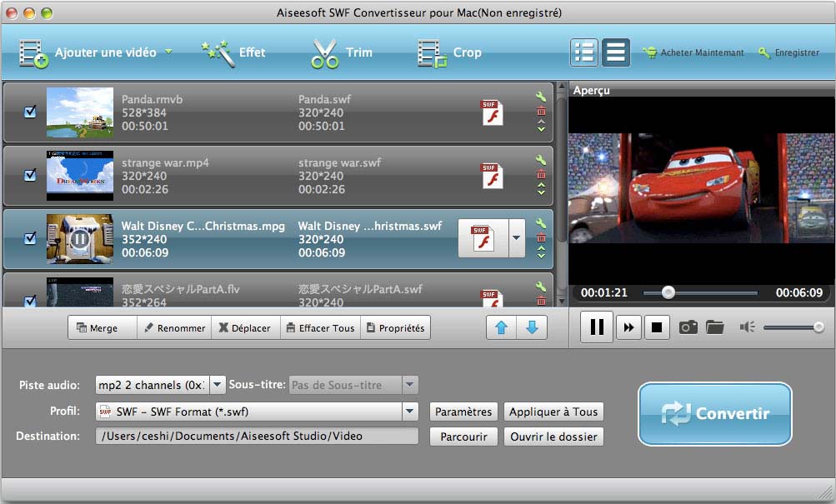Adjust the volume slider
This screenshot has width=836, height=504.
click(x=793, y=327)
